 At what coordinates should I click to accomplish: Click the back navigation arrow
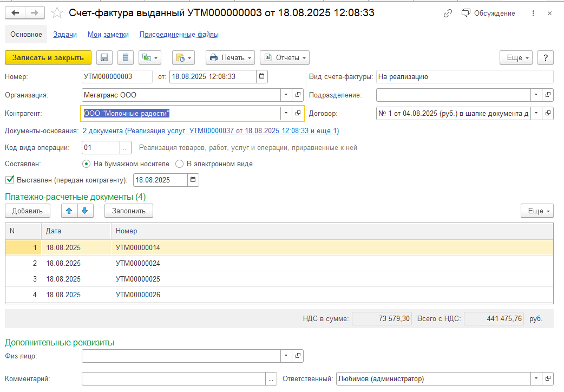pos(15,12)
